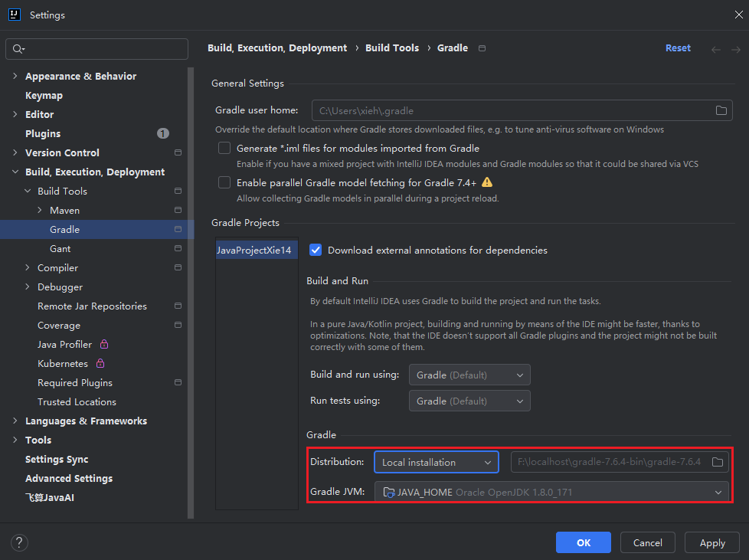This screenshot has height=560, width=749.
Task: Click project icon next to Compiler
Action: pyautogui.click(x=178, y=267)
